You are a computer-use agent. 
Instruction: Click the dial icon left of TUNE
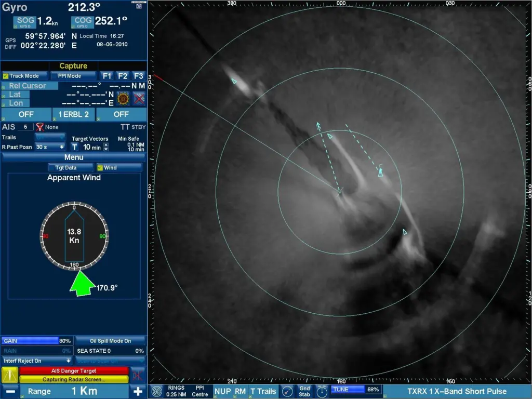pyautogui.click(x=322, y=391)
